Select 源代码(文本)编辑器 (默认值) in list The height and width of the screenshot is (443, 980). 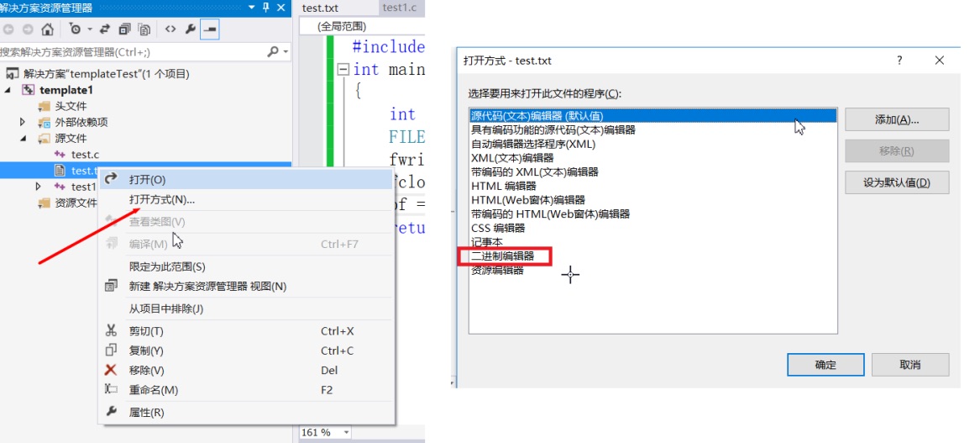[652, 116]
